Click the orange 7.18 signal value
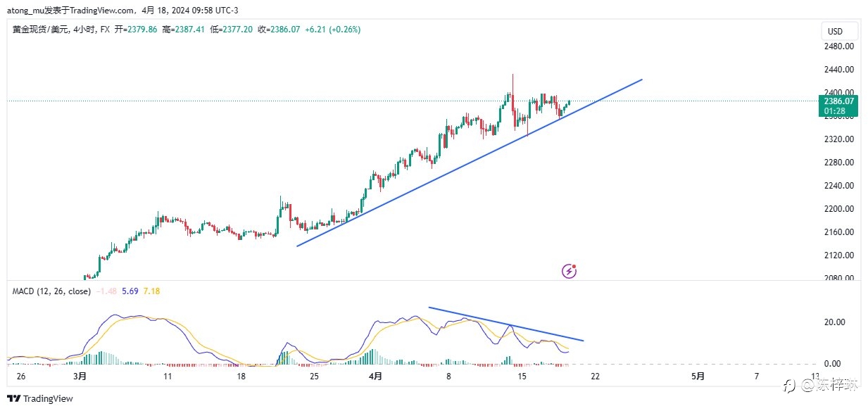The height and width of the screenshot is (411, 868). 151,291
